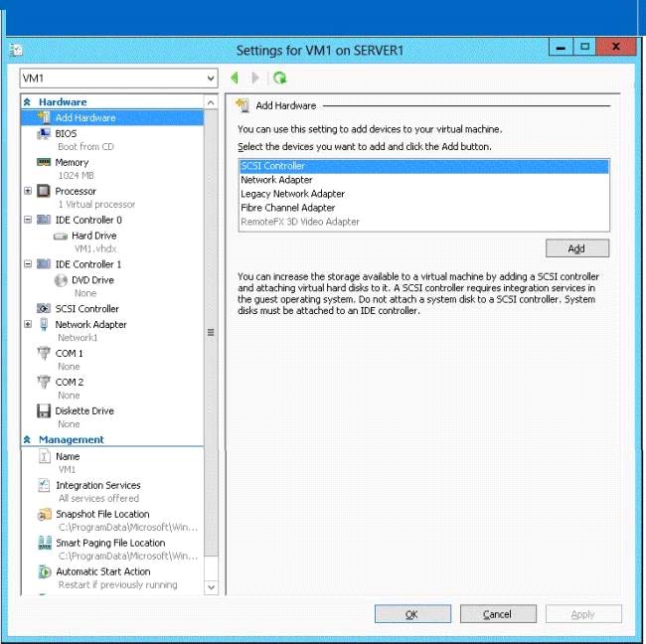Click the green back navigation arrow
646x644 pixels.
click(235, 78)
